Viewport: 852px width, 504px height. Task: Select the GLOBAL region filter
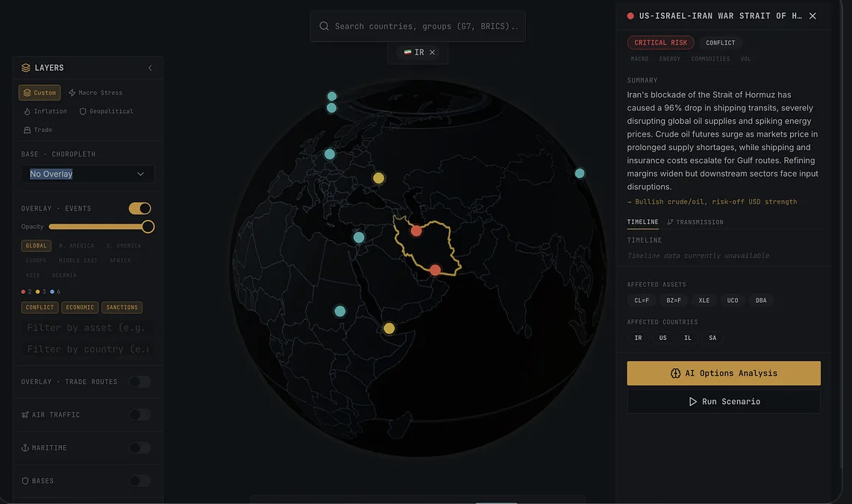click(37, 245)
